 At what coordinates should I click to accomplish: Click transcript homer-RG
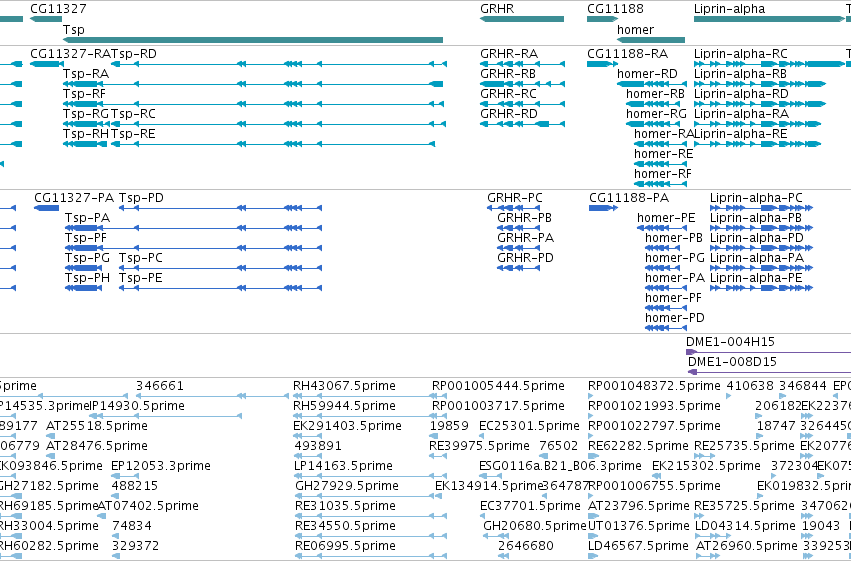click(x=656, y=114)
